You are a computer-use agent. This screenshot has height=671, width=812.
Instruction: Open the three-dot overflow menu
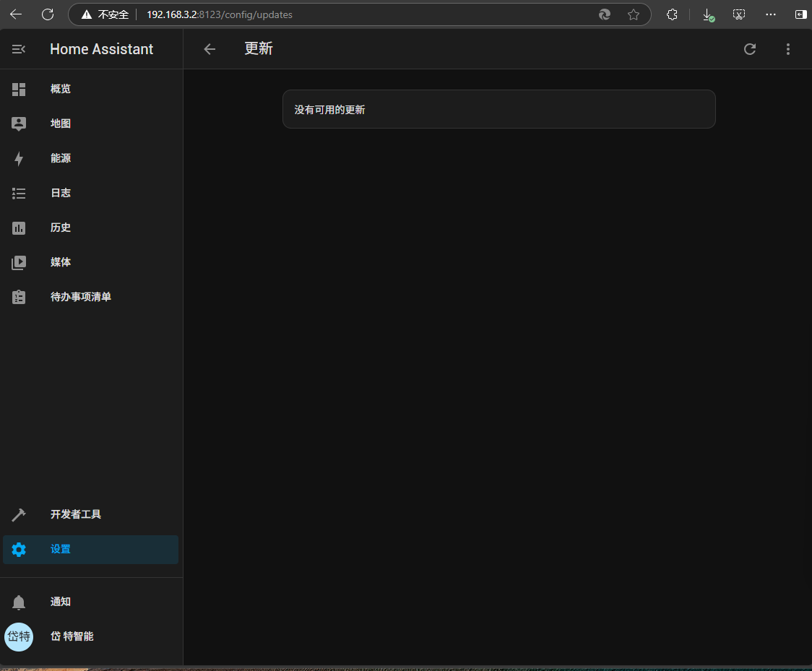[x=788, y=49]
